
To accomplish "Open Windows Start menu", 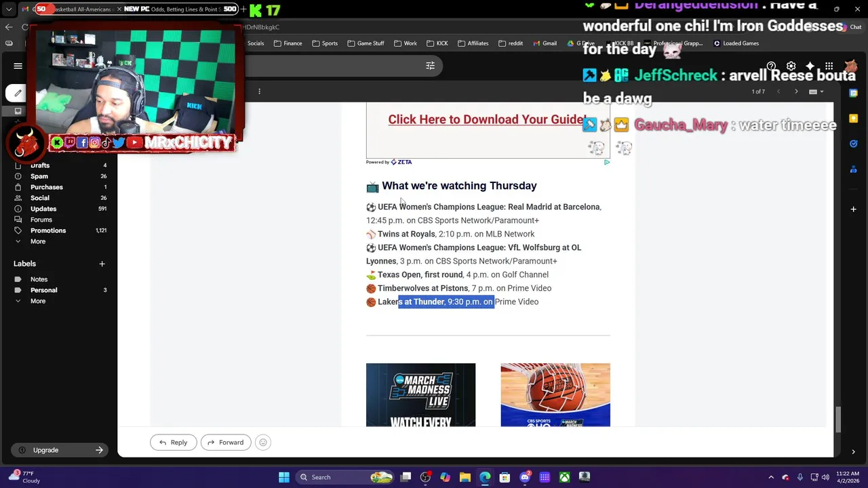I will 284,477.
